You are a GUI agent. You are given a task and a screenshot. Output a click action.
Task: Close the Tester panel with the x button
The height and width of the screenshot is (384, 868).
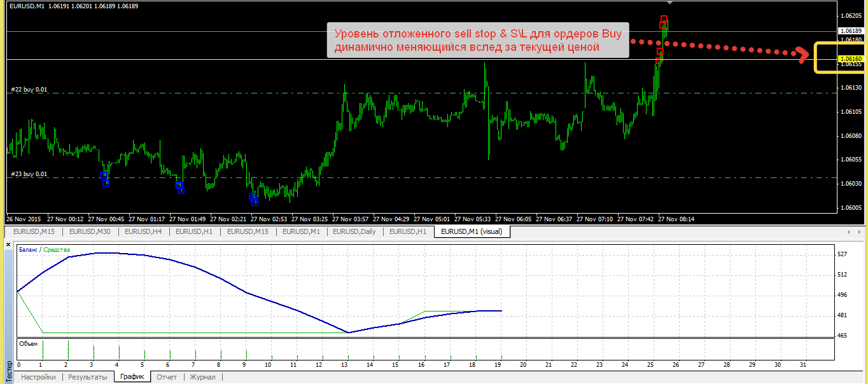[8, 244]
